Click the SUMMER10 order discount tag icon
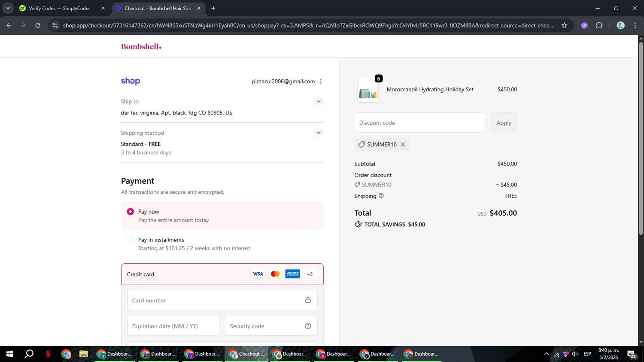 (x=357, y=184)
